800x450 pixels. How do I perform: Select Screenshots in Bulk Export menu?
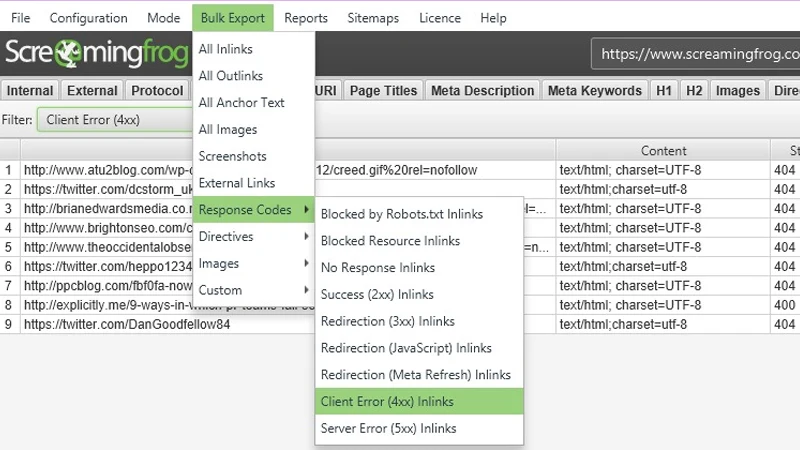(254, 156)
